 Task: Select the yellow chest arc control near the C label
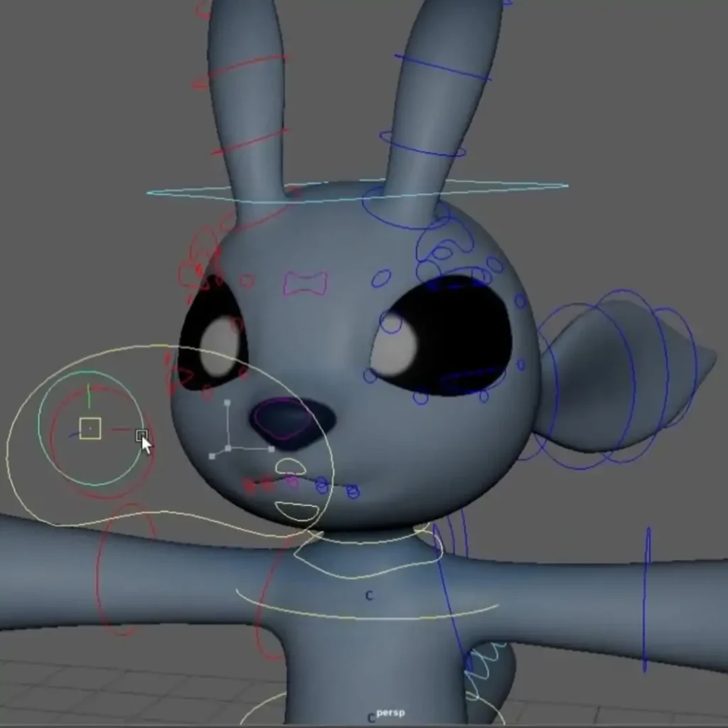point(368,604)
